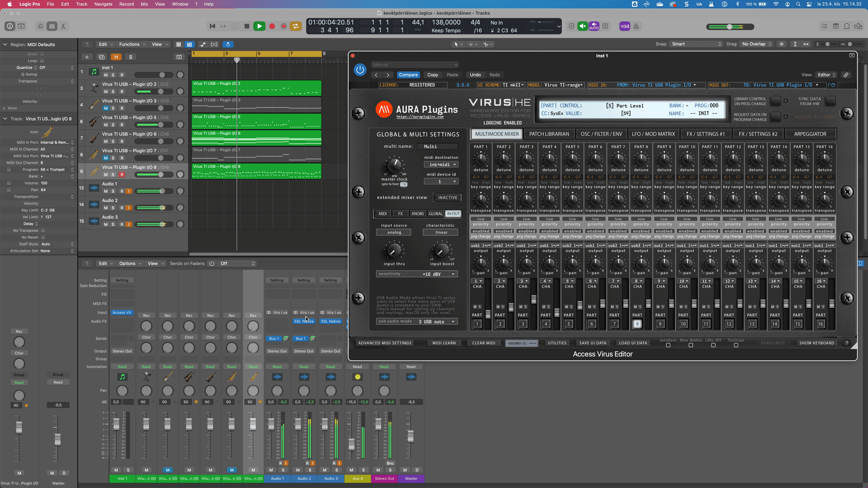Mute the Inst 1 track in track list
This screenshot has height=488, width=868.
(x=106, y=75)
